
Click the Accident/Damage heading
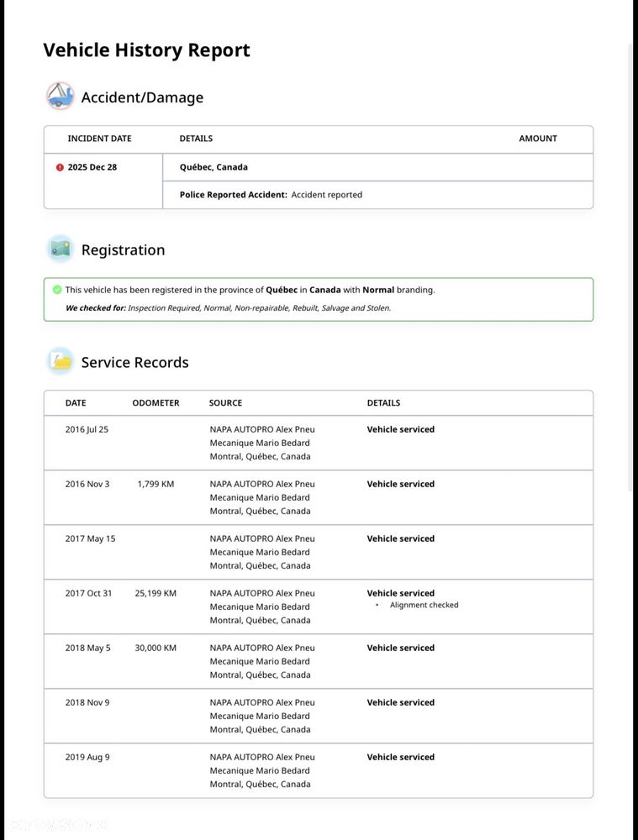142,97
